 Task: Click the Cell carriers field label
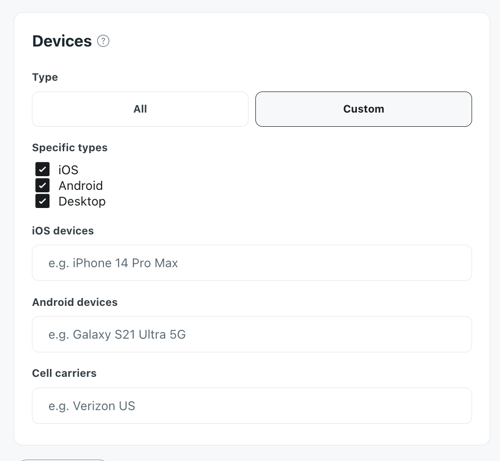pyautogui.click(x=64, y=373)
